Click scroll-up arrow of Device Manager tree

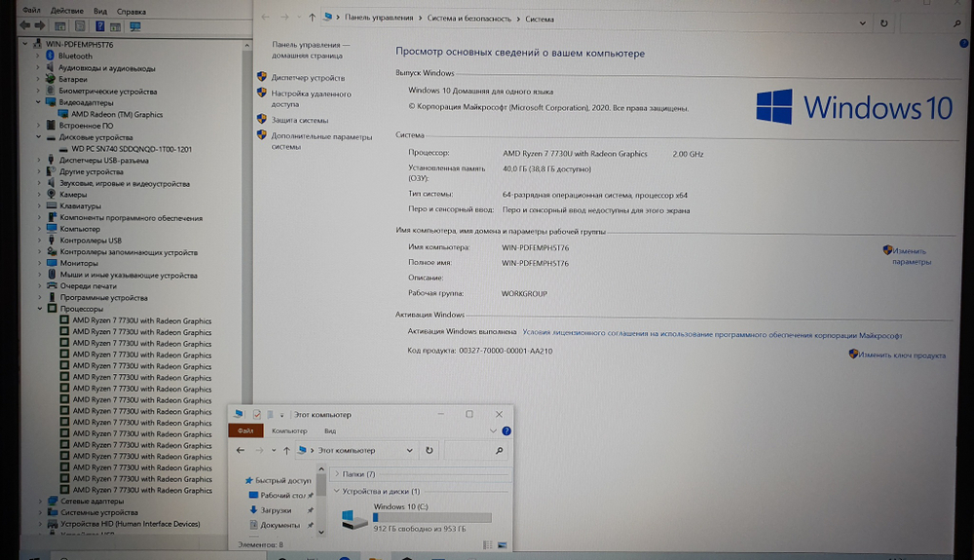tap(246, 46)
